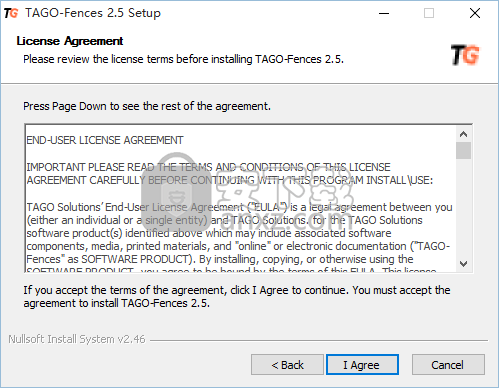Viewport: 499px width, 388px height.
Task: Close the TAGO-Fences Setup window
Action: (475, 13)
